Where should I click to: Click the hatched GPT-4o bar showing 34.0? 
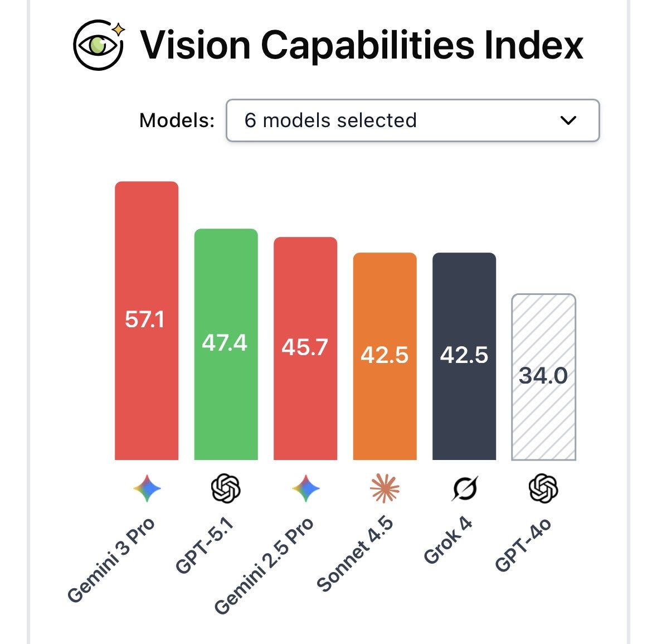click(543, 377)
